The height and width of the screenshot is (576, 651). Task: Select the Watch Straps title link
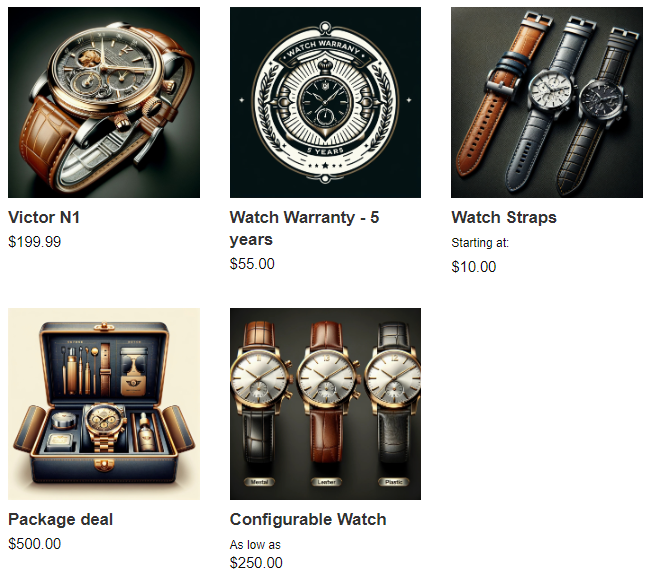(504, 218)
